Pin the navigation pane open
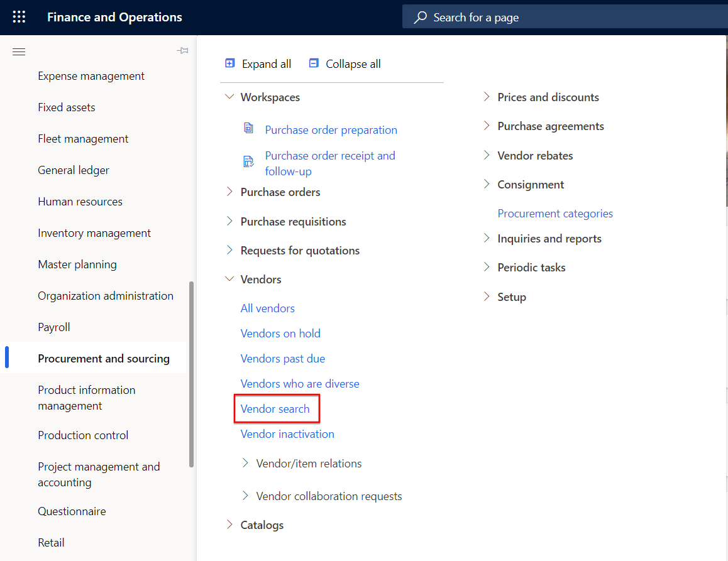The height and width of the screenshot is (561, 728). coord(182,51)
